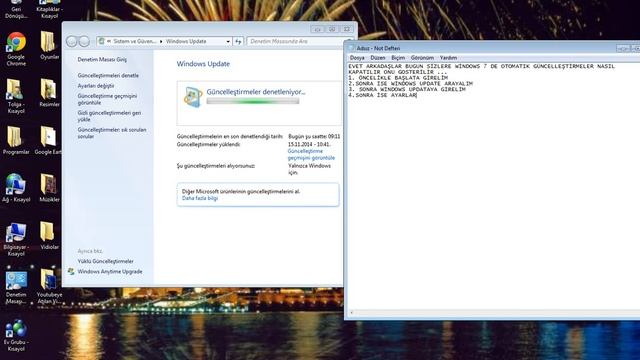The width and height of the screenshot is (640, 360).
Task: Click Gizli güncelleştirmeleri geri yükle
Action: pos(109,116)
